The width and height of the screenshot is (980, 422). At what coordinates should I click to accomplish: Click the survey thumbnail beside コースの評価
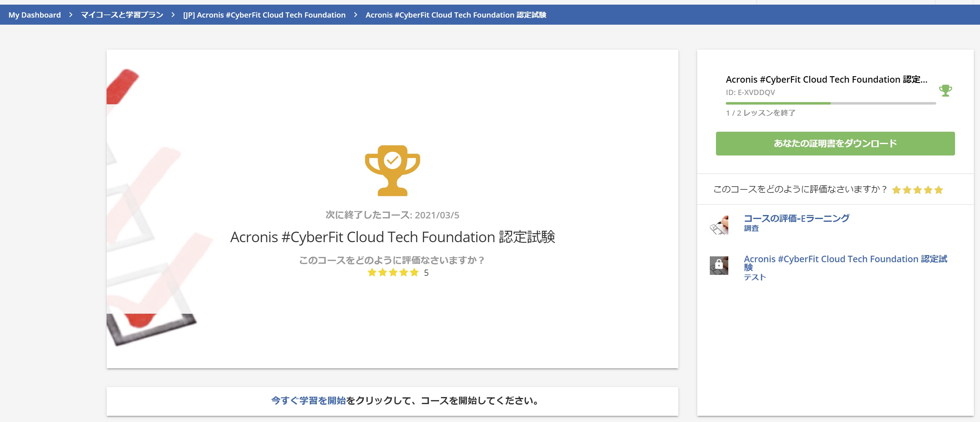click(x=719, y=225)
